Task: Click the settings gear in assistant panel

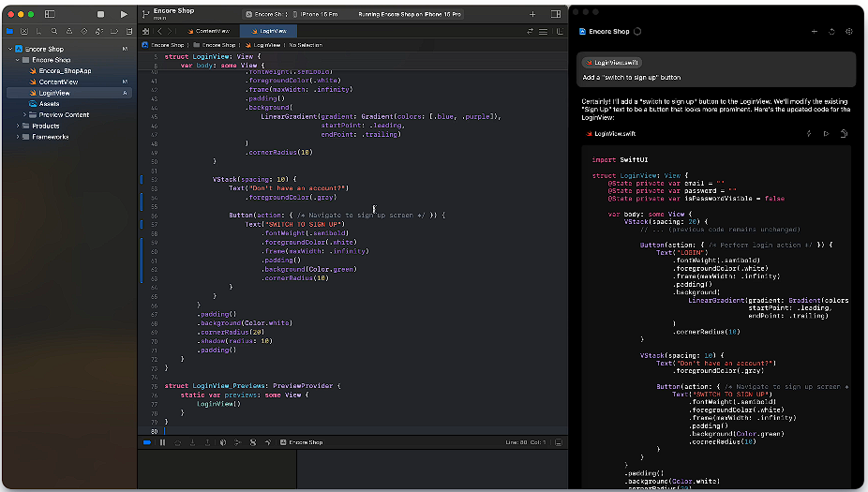Action: click(848, 32)
